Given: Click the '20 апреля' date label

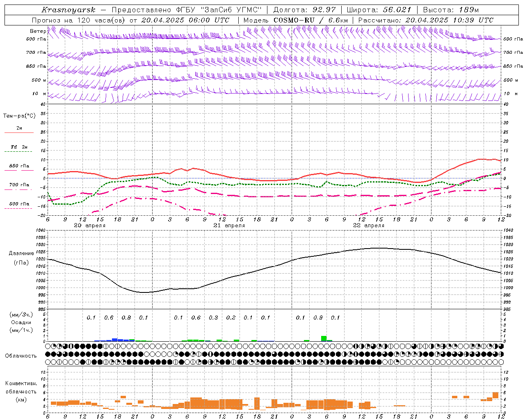Looking at the screenshot, I should pos(89,226).
